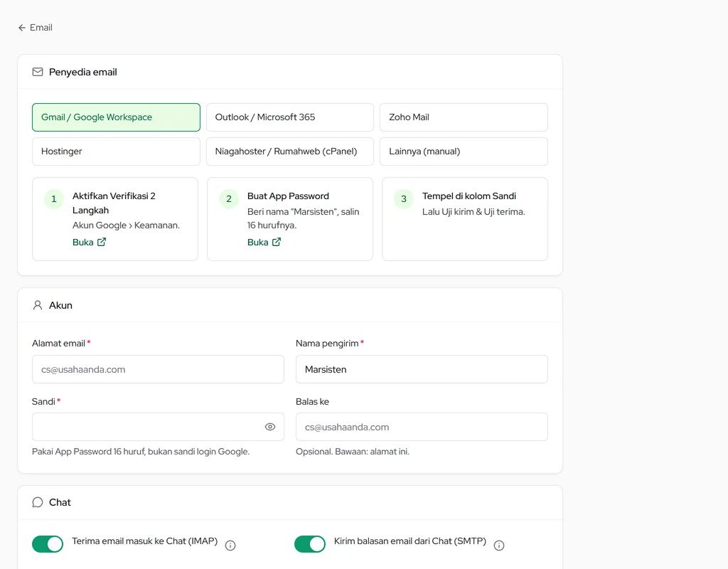The width and height of the screenshot is (728, 569).
Task: Click the 'Akun Google › Keamanan.' text
Action: pyautogui.click(x=126, y=225)
